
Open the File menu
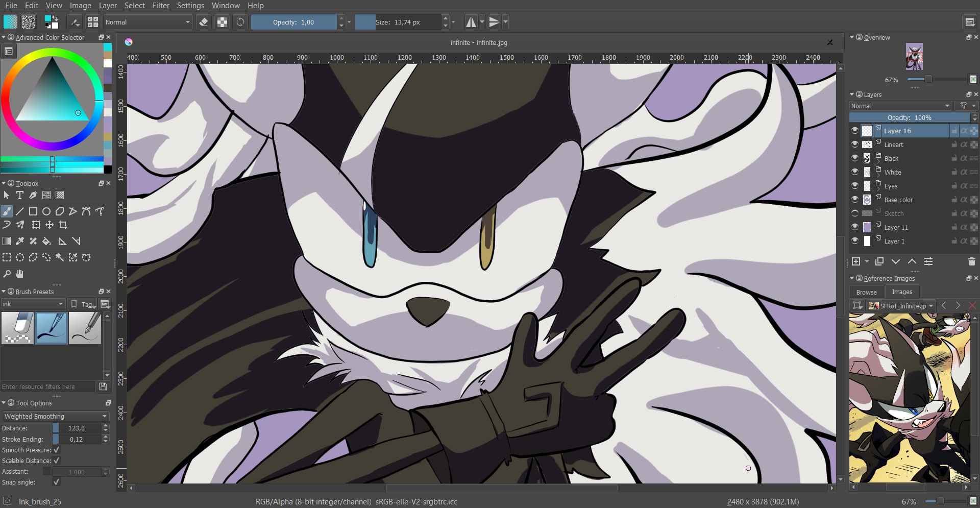(x=11, y=6)
